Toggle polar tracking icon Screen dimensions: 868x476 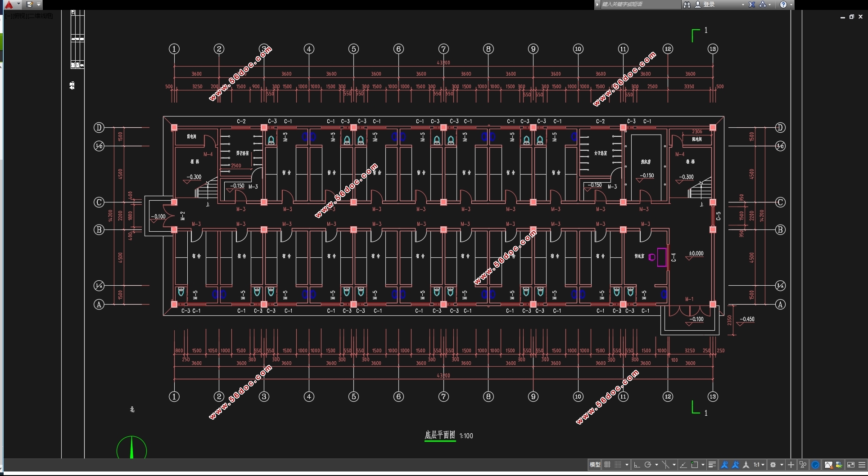[x=648, y=465]
